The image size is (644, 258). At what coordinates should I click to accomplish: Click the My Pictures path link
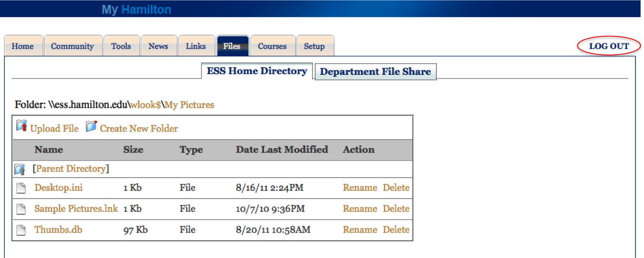coord(190,105)
